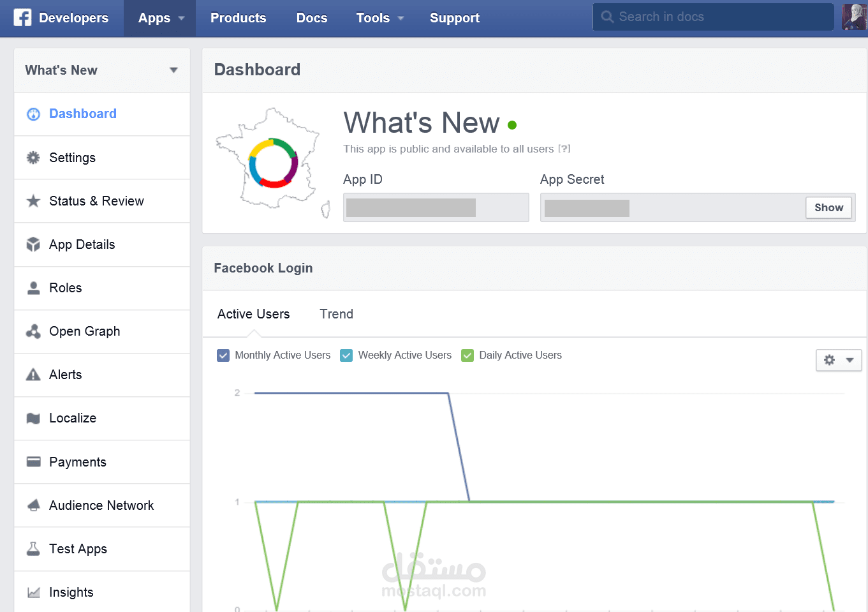
Task: Click the search magnifier icon
Action: pyautogui.click(x=607, y=17)
